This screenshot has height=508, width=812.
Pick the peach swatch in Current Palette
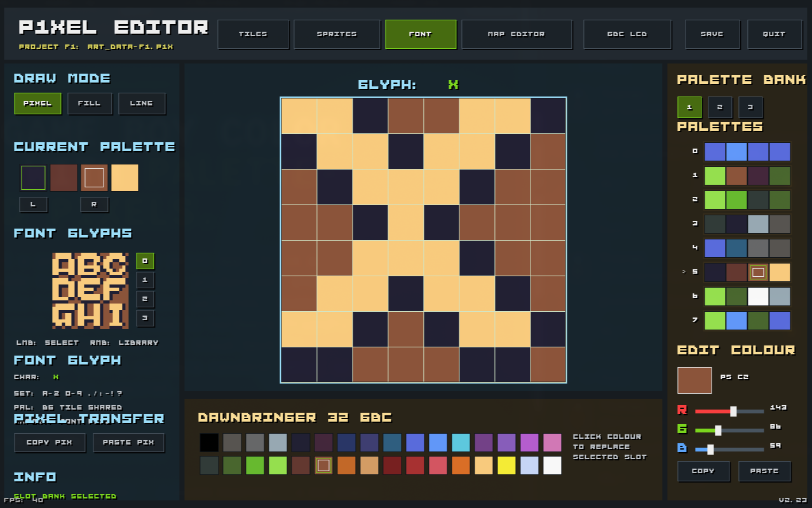click(125, 178)
